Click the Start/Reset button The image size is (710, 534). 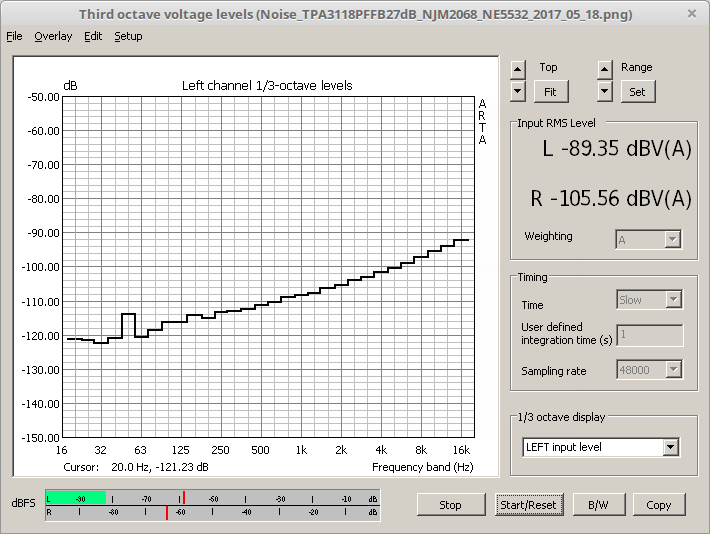pos(528,505)
